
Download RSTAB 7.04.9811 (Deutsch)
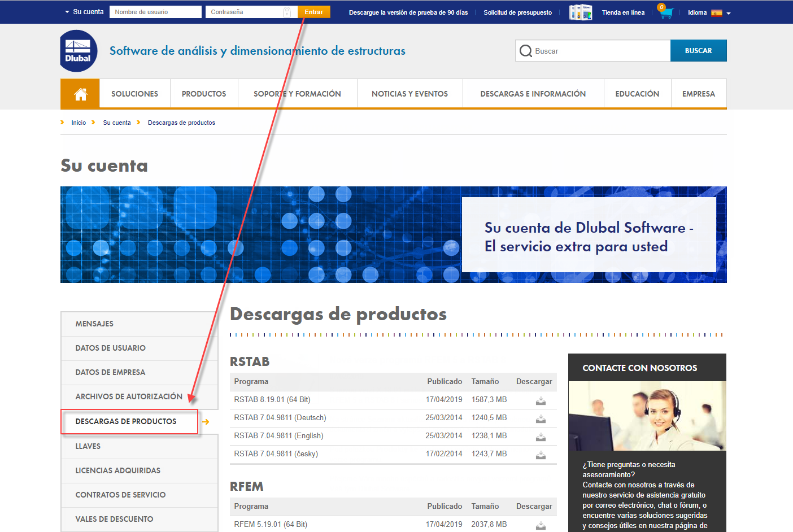pos(541,418)
